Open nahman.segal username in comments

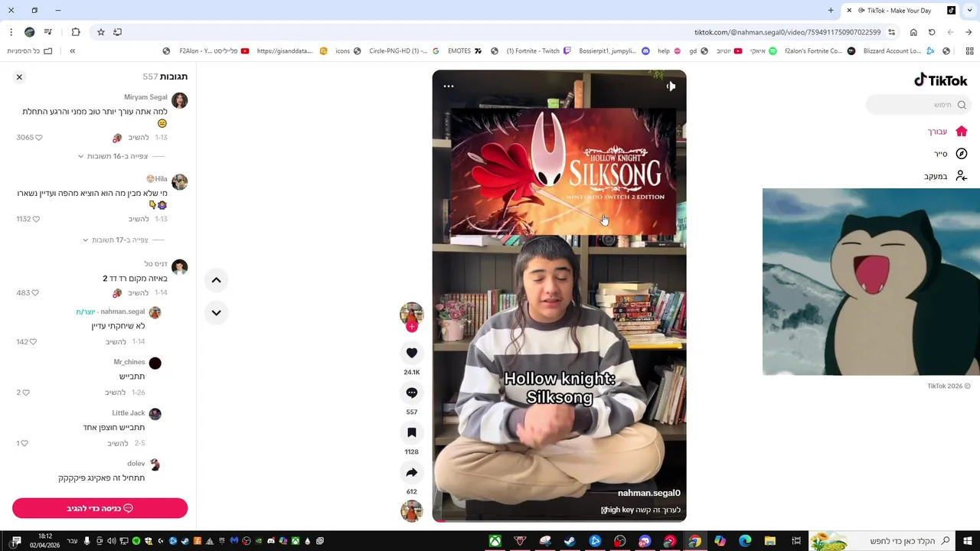click(x=122, y=312)
